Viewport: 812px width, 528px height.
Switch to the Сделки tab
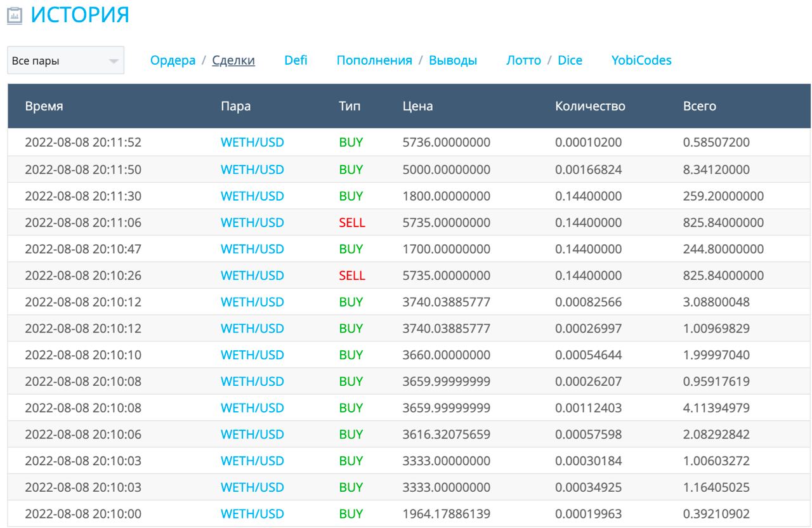tap(233, 60)
